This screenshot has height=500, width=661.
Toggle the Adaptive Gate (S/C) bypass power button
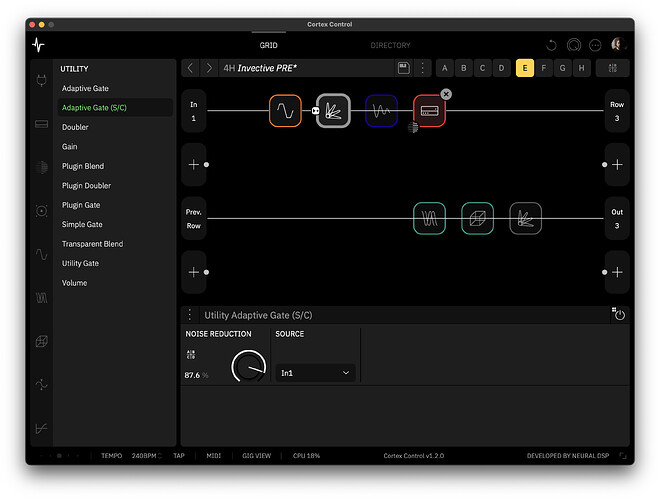pos(619,315)
